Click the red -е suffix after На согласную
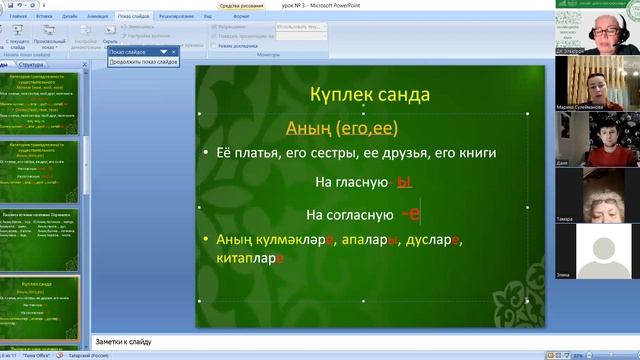640x360 pixels. (x=411, y=213)
